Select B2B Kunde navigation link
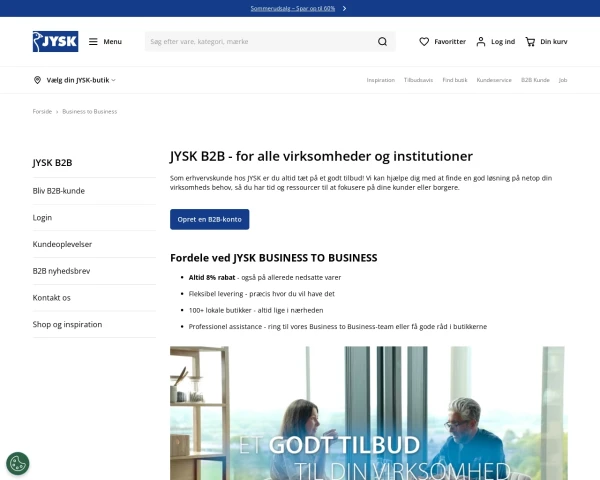The image size is (600, 480). (535, 80)
